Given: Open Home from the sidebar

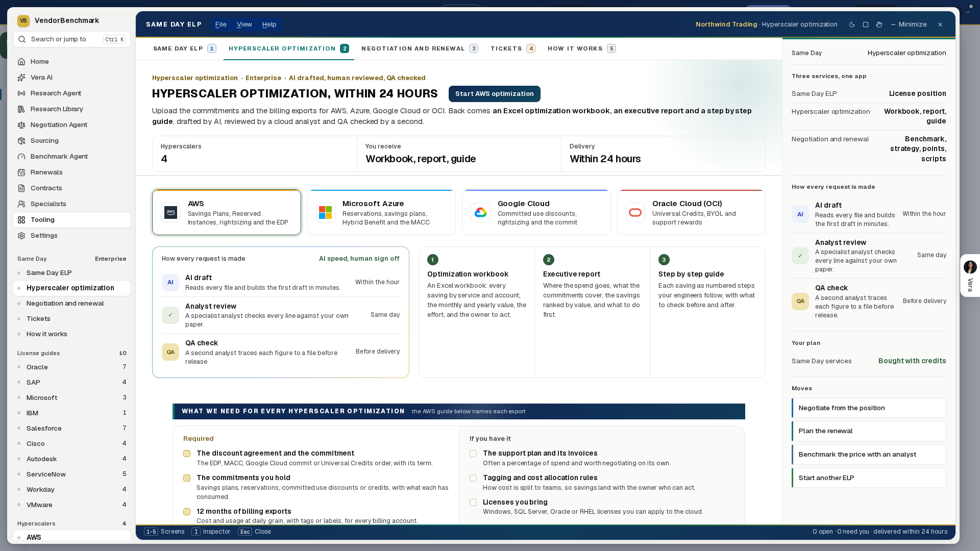Looking at the screenshot, I should click(x=72, y=62).
